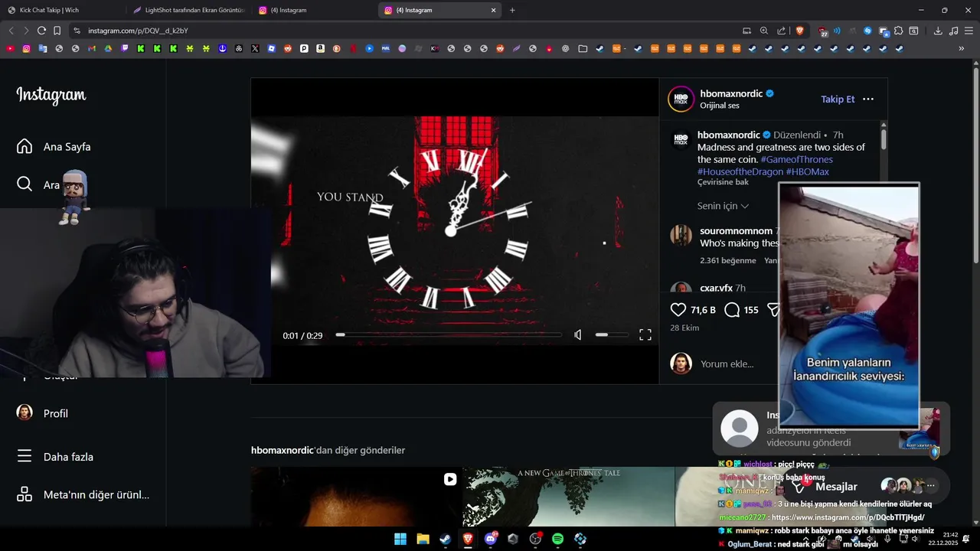
Task: Open the #GameofThrones hashtag
Action: 796,159
